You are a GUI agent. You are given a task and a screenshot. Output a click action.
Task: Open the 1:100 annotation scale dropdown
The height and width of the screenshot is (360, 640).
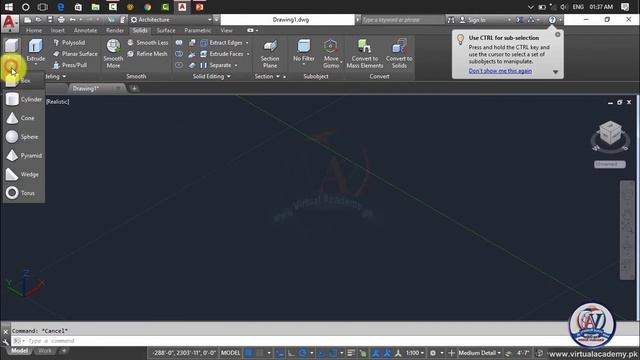(416, 353)
